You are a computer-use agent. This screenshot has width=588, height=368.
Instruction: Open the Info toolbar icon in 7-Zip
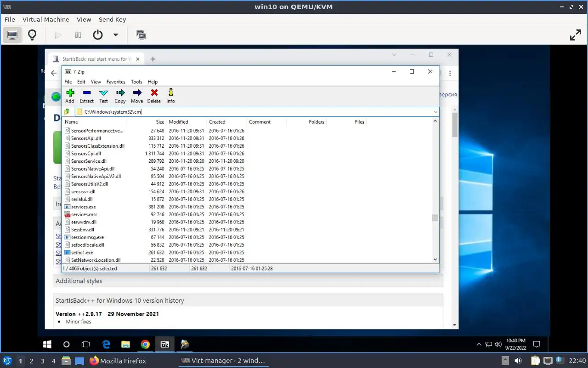[x=170, y=92]
